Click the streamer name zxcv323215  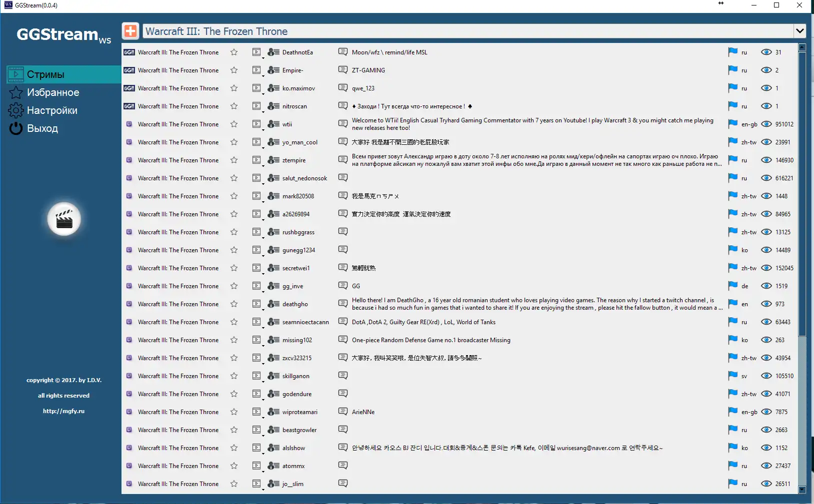(x=297, y=358)
